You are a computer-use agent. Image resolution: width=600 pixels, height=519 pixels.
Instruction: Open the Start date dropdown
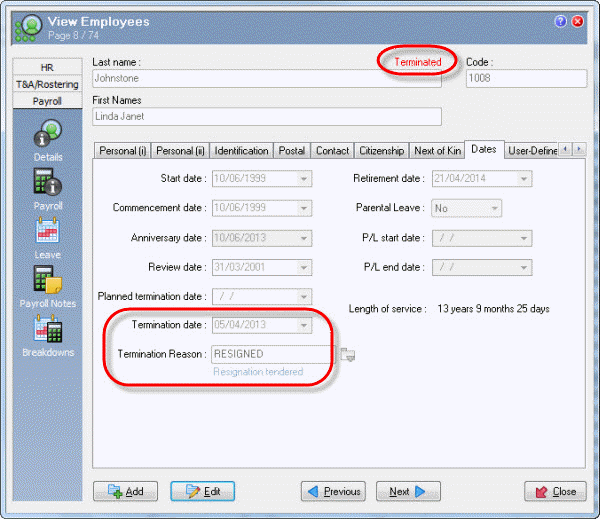point(304,178)
